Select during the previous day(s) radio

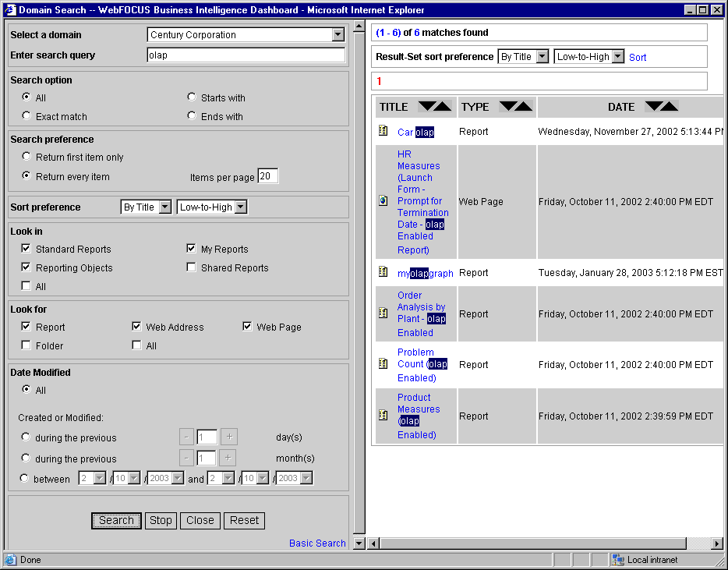pos(26,437)
